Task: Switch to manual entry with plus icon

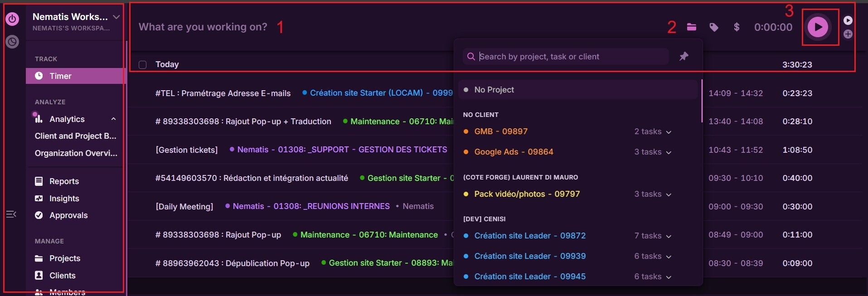Action: click(x=848, y=34)
